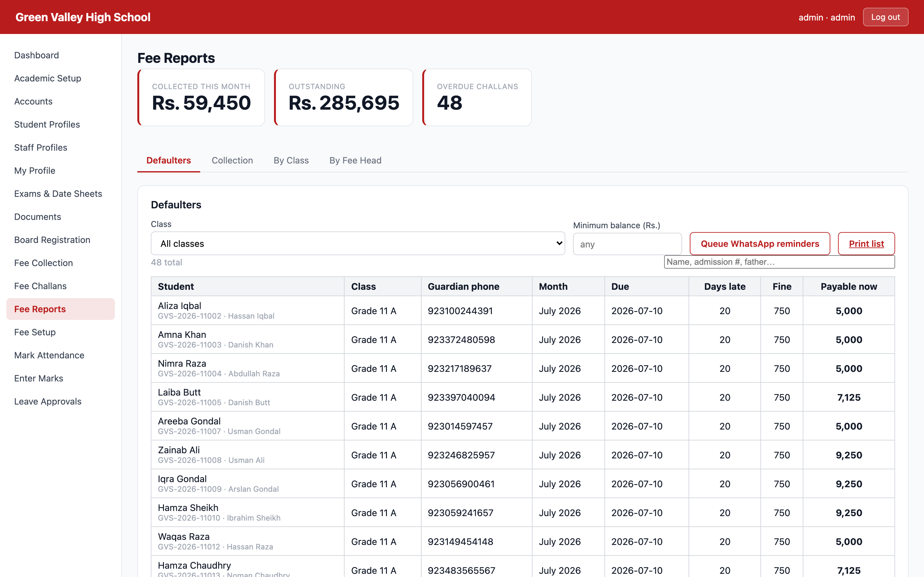Switch to the By Class tab
The width and height of the screenshot is (924, 577).
291,160
